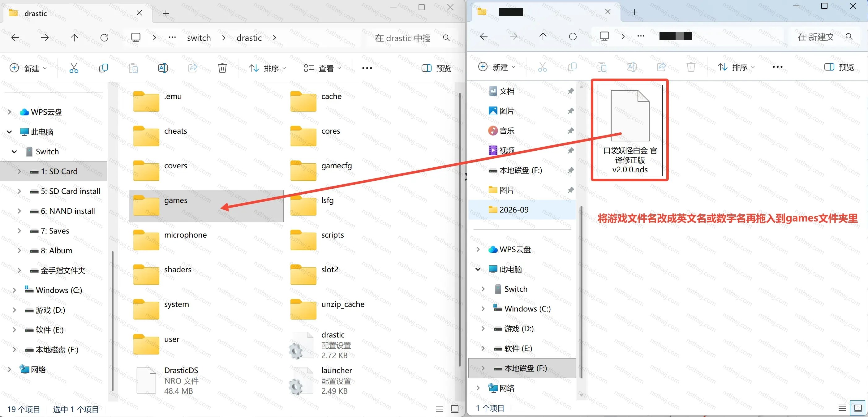Close the drastic tab
This screenshot has height=417, width=868.
[x=139, y=13]
